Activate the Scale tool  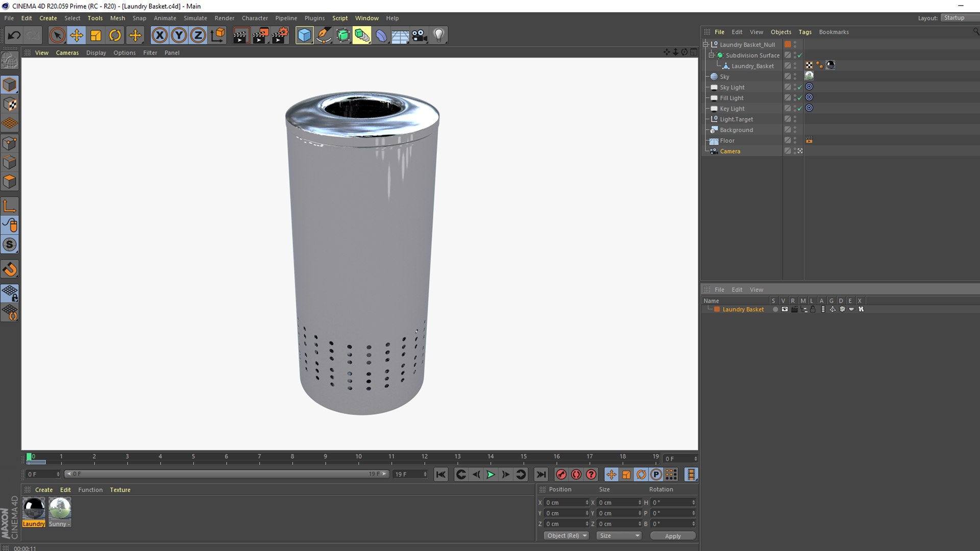click(96, 35)
